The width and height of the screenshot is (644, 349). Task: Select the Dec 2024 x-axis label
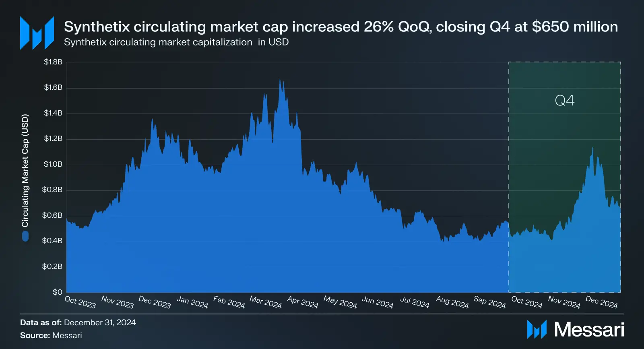click(601, 302)
